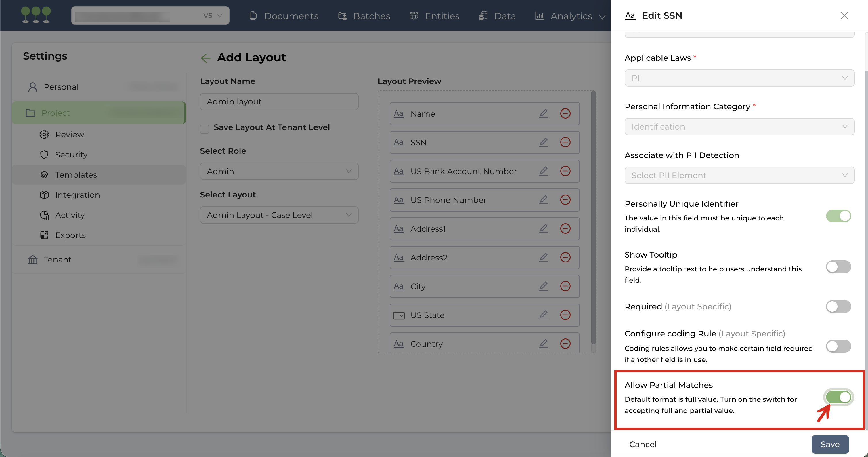Go to Security settings
Viewport: 868px width, 457px height.
tap(71, 155)
